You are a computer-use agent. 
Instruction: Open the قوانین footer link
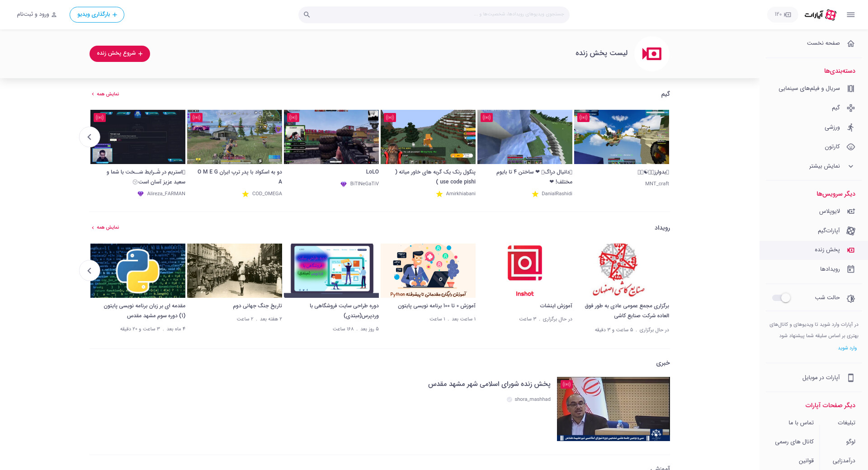tap(806, 461)
